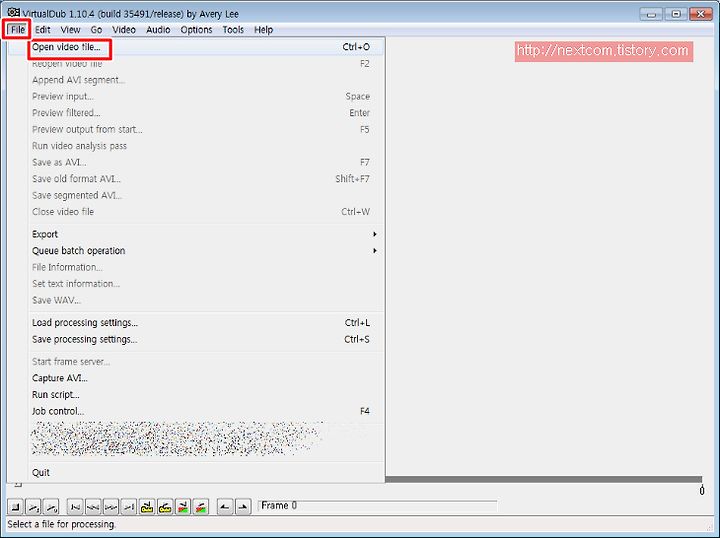Jump to the end of the video

[129, 507]
